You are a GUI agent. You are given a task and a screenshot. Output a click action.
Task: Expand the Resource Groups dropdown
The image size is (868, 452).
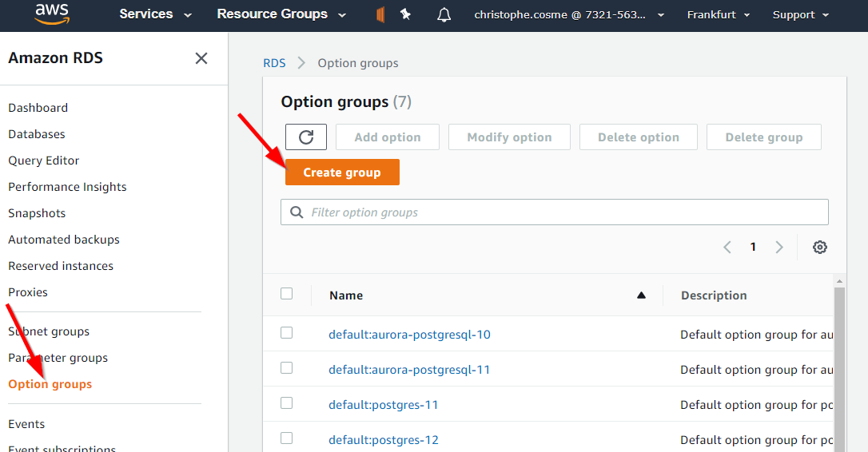point(281,14)
